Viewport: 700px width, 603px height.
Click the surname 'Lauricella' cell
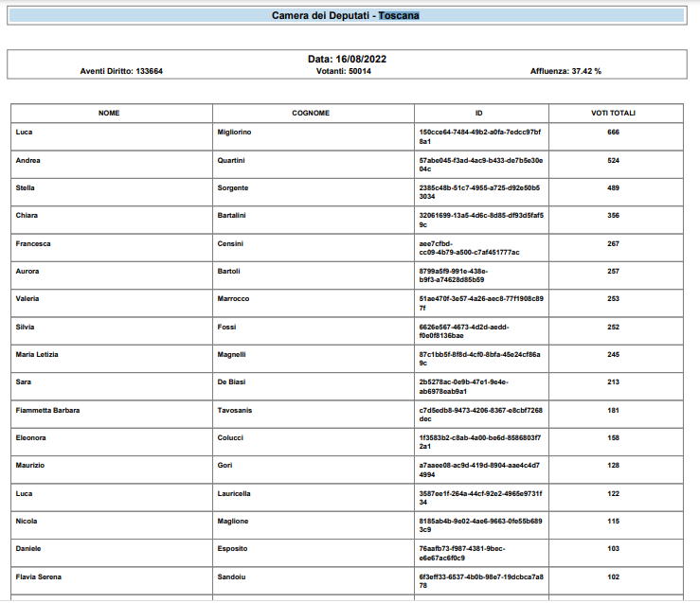tap(234, 493)
